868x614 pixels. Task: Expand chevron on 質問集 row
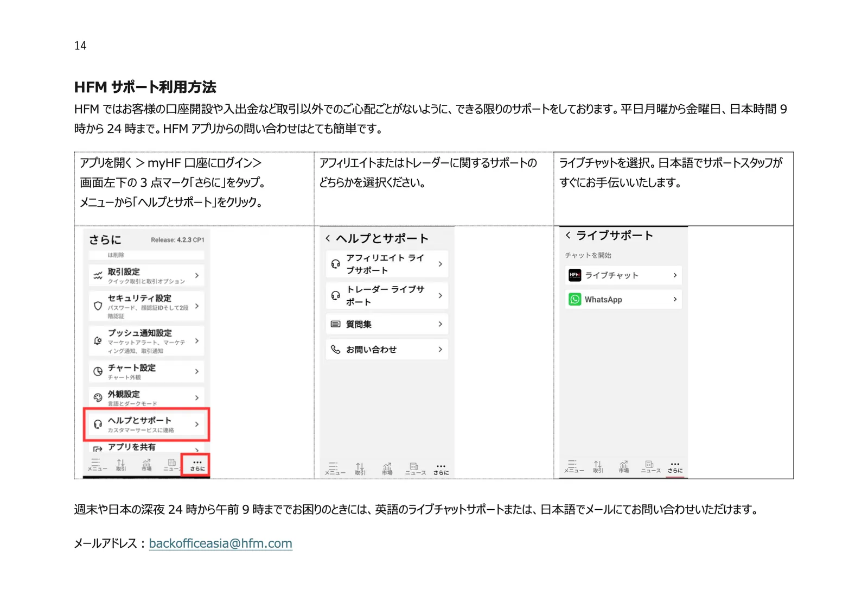pyautogui.click(x=440, y=324)
